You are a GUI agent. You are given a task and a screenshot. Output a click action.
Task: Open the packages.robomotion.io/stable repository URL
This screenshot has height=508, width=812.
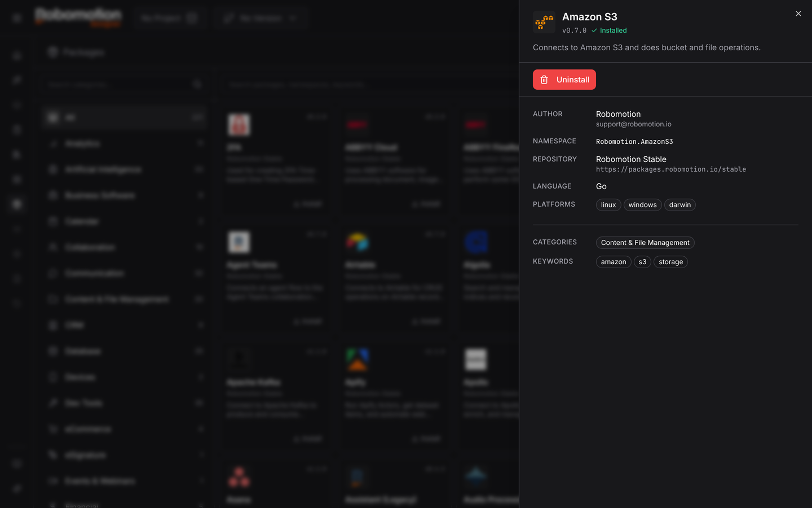(x=671, y=169)
